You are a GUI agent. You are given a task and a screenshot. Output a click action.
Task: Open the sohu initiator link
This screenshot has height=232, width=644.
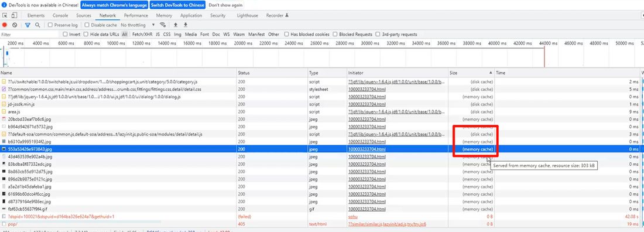click(353, 216)
